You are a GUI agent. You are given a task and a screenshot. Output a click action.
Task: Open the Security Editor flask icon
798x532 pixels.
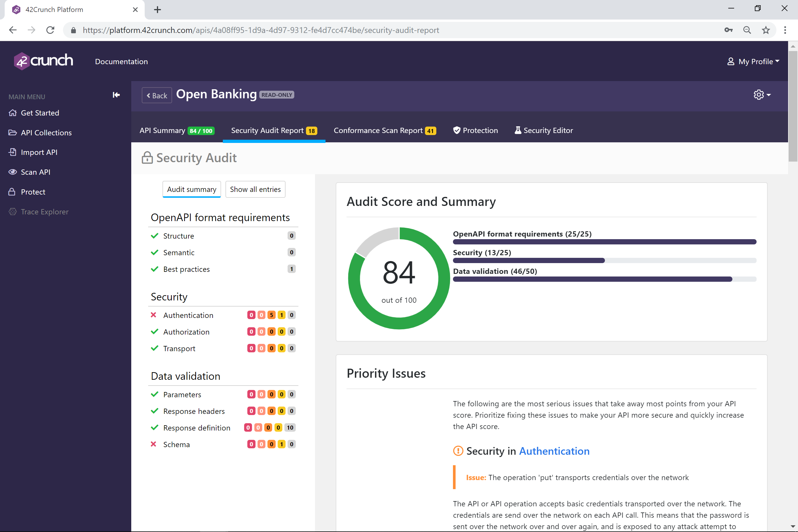517,130
